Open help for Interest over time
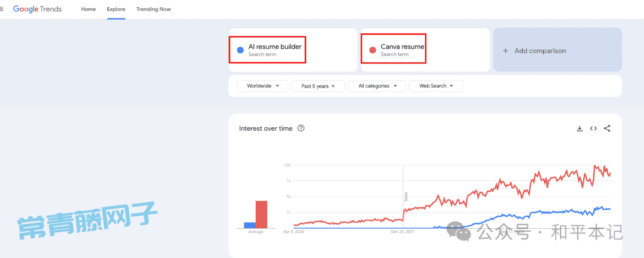 point(301,128)
